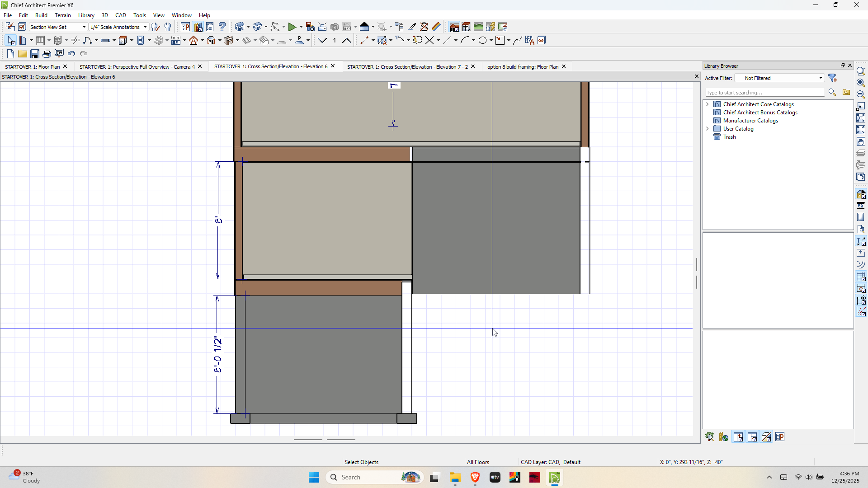Image resolution: width=868 pixels, height=488 pixels.
Task: Click the Save floppy disk icon
Action: click(x=34, y=54)
